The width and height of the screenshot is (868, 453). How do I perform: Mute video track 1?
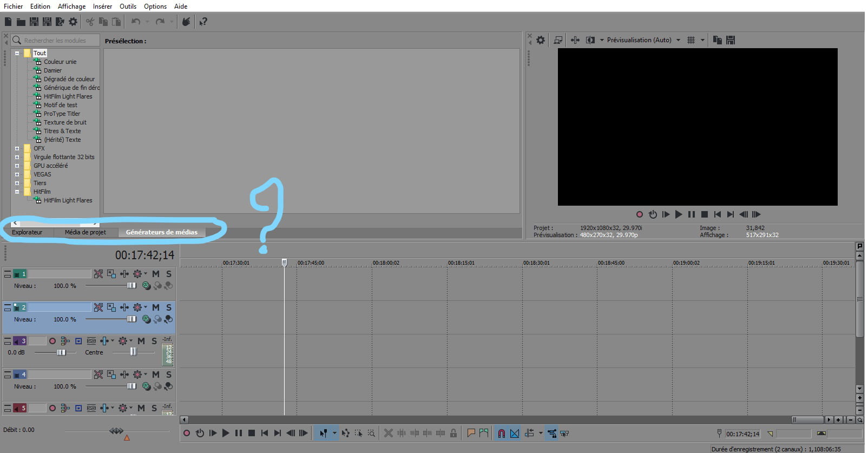click(156, 274)
